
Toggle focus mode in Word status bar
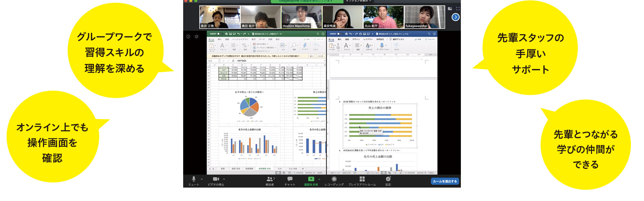tap(373, 173)
